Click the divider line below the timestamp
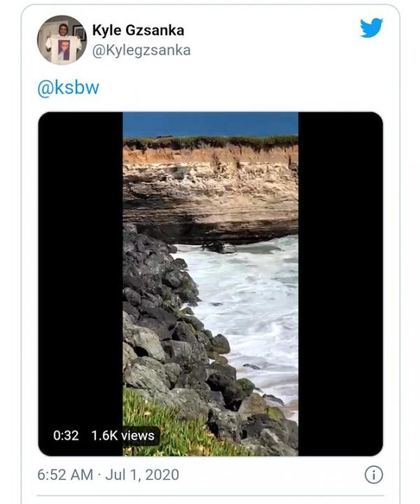 [x=210, y=496]
